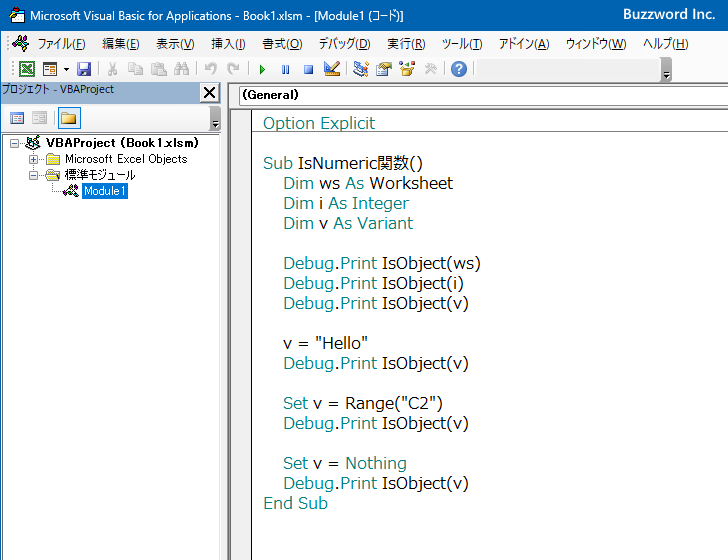Screen dimensions: 728x560
Task: Click the Debug.Print IsObject(ws) line
Action: pos(382,263)
